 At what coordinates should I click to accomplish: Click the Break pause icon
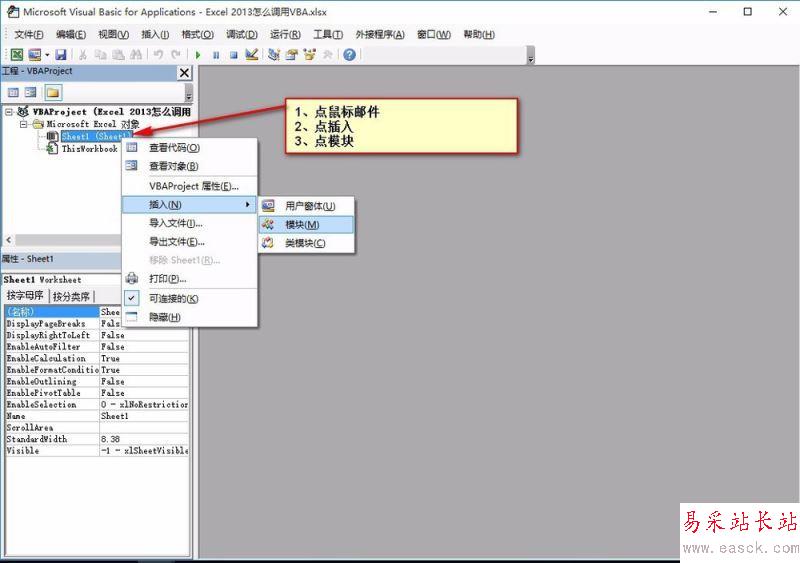(x=216, y=55)
